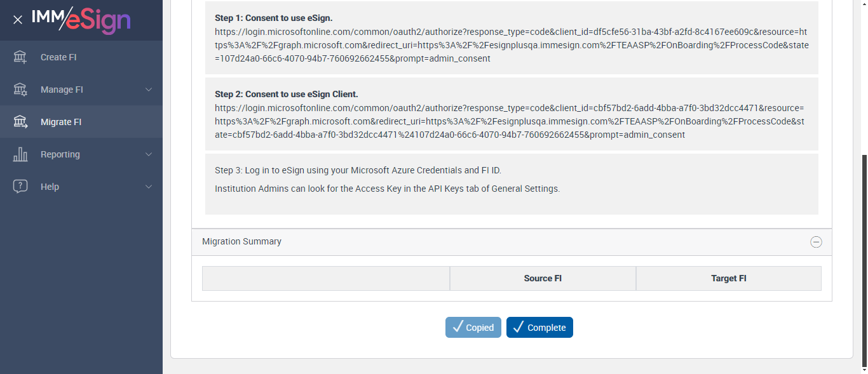Open the Create FI menu item

(58, 57)
